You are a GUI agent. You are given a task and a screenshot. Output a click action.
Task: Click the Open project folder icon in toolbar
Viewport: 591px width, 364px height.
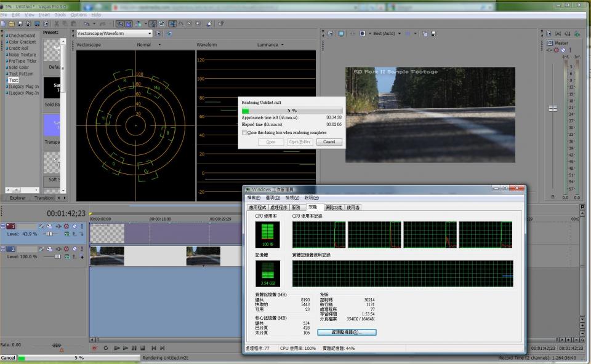point(11,24)
